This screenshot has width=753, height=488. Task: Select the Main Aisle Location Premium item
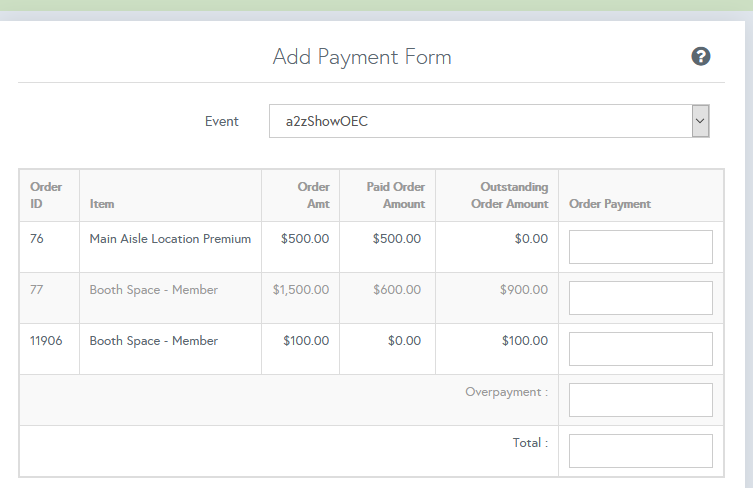point(170,239)
